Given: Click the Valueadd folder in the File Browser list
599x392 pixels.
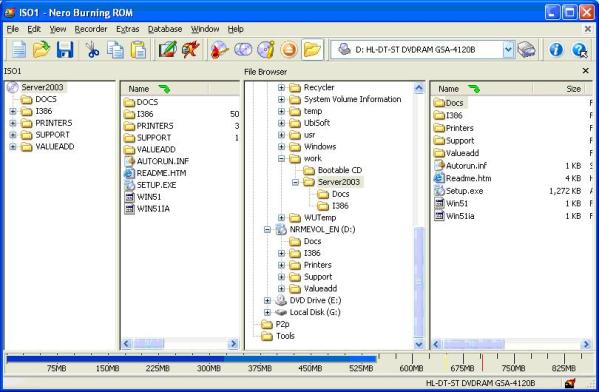Looking at the screenshot, I should pos(457,153).
